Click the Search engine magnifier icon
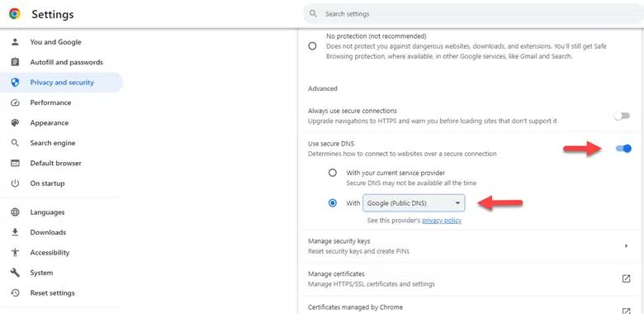The height and width of the screenshot is (314, 644). pos(15,143)
